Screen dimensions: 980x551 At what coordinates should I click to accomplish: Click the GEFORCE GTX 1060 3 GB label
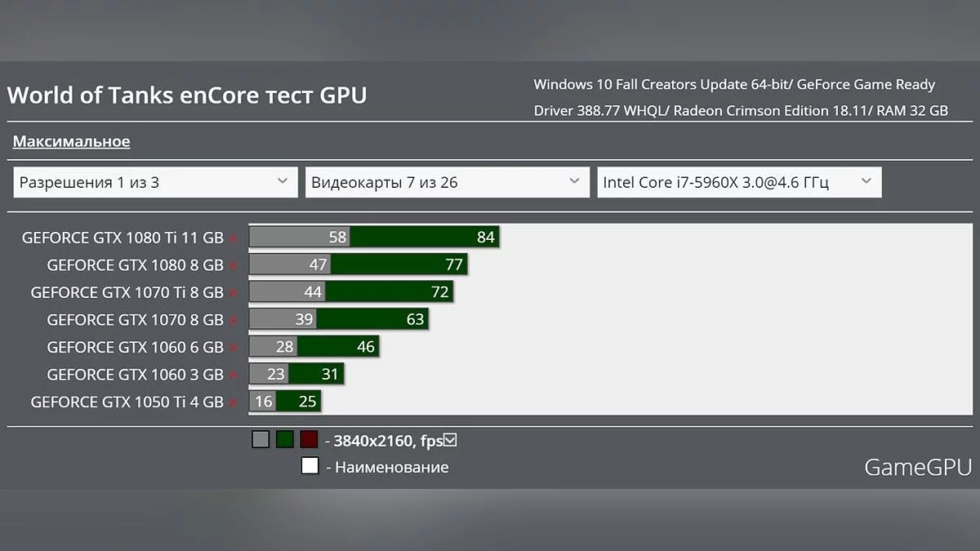136,375
